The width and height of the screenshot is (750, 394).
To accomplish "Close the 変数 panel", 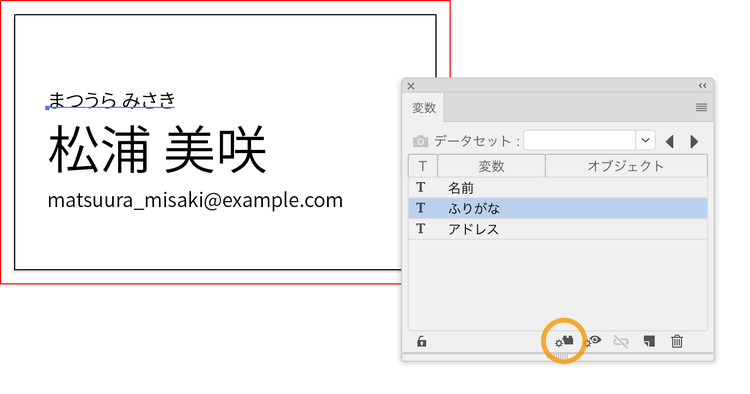I will 411,86.
